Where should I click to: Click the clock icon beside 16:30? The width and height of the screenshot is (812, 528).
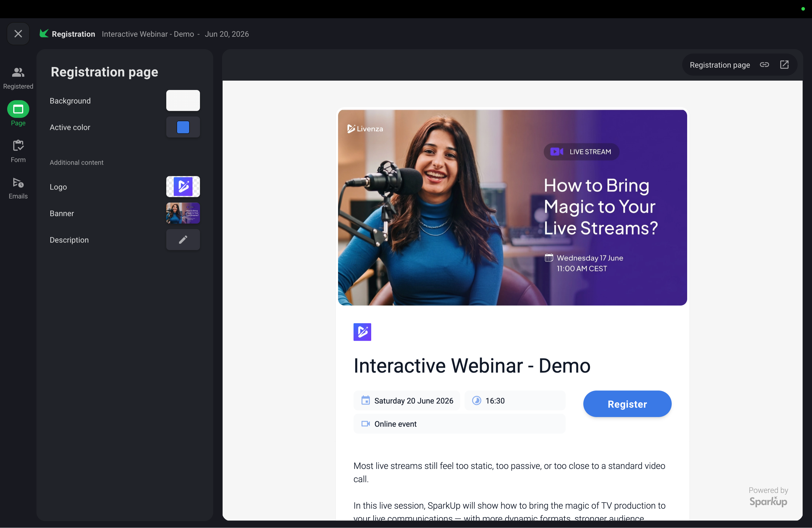point(476,400)
